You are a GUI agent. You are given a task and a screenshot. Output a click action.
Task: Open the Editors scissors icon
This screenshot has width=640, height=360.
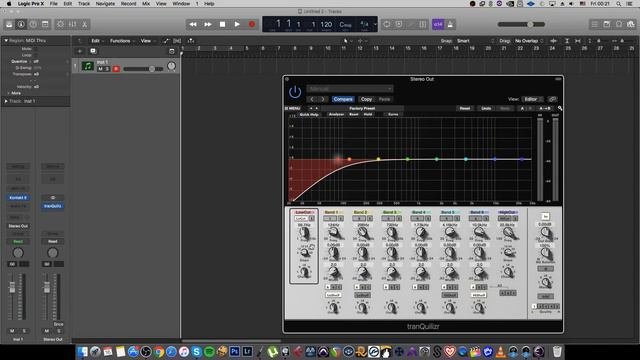84,24
